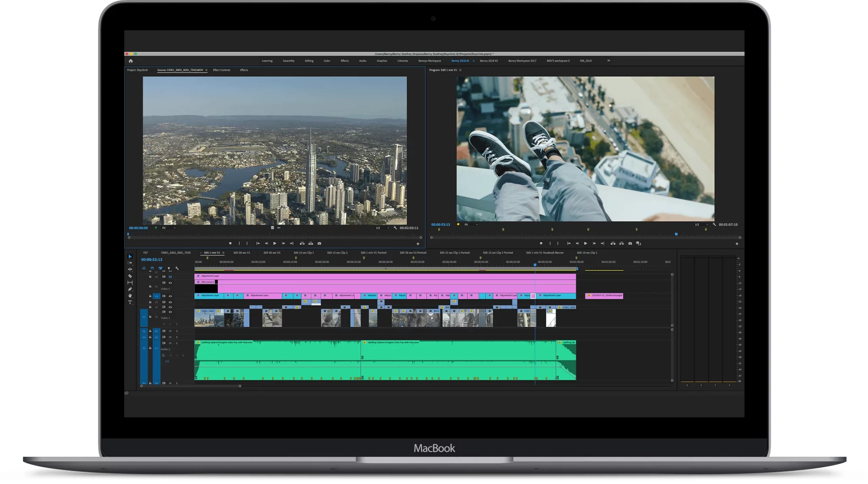Open Benny 2018 #1 workspace menu
This screenshot has height=484, width=868.
(473, 61)
